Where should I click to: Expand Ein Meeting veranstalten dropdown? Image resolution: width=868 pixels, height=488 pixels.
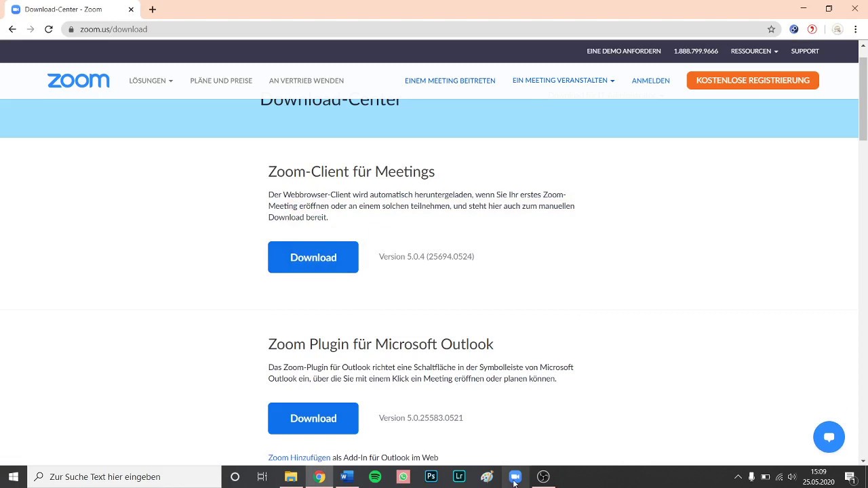[564, 80]
